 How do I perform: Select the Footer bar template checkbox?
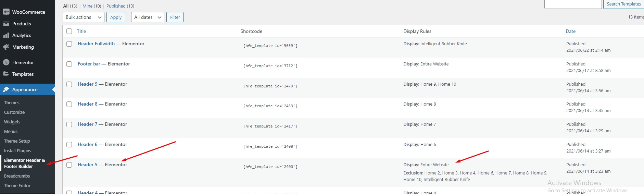point(69,64)
